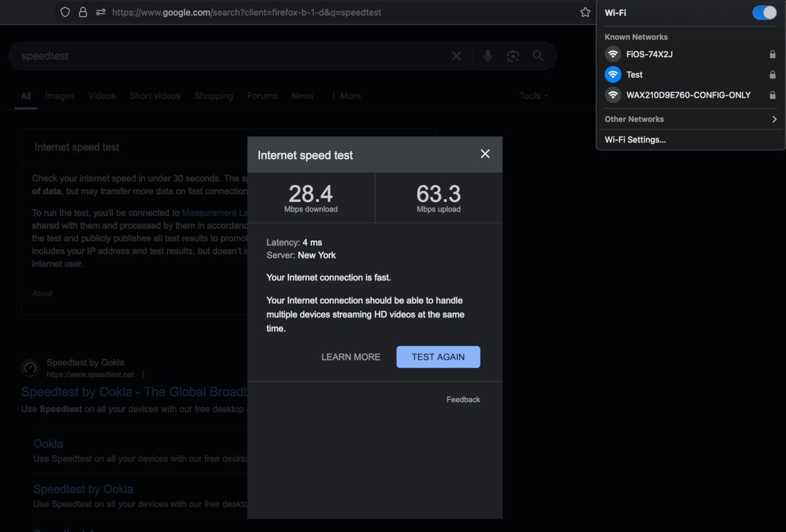Click the padlock site security icon

[83, 12]
